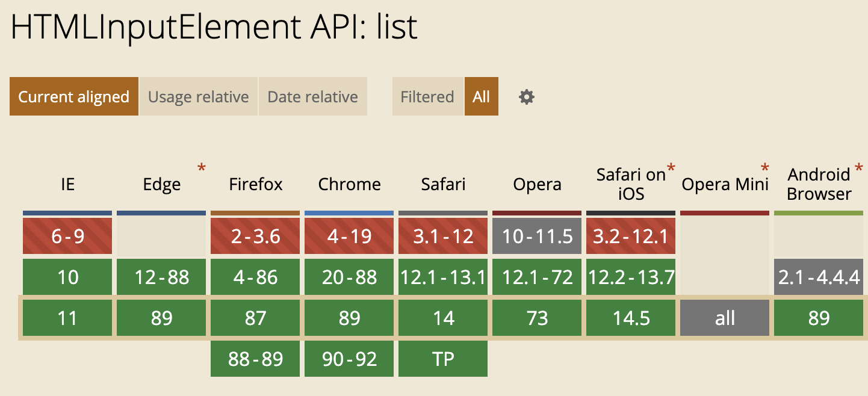
Task: Open the settings gear icon
Action: click(527, 97)
